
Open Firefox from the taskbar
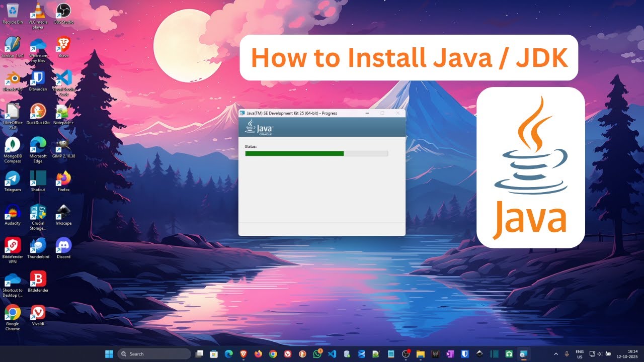(258, 354)
